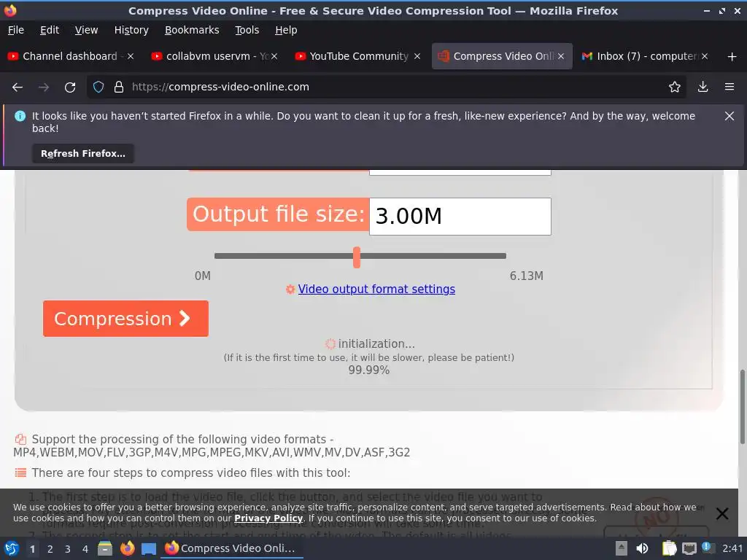Open the Edit menu
The height and width of the screenshot is (560, 747).
tap(50, 30)
